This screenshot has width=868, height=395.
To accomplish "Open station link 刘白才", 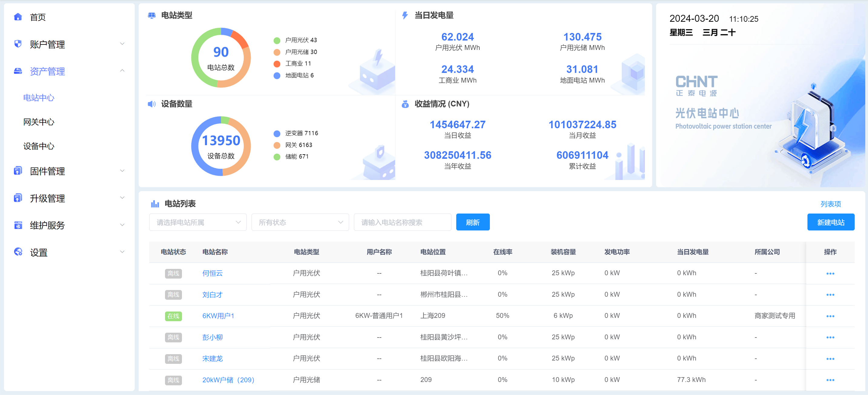I will point(212,295).
